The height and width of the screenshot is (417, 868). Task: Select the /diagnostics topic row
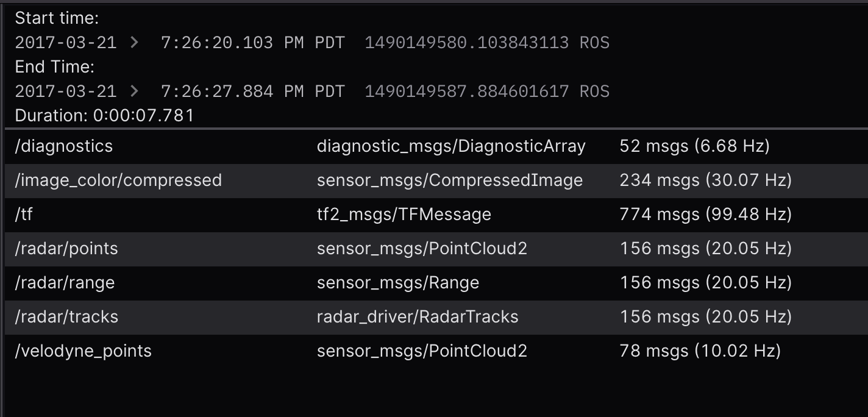click(64, 146)
